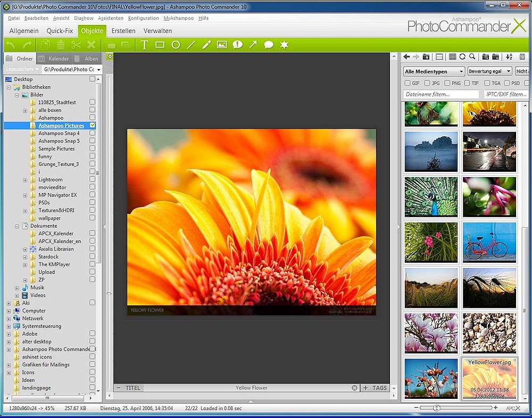The width and height of the screenshot is (532, 418).
Task: Select the Arrow object tool
Action: 253,45
